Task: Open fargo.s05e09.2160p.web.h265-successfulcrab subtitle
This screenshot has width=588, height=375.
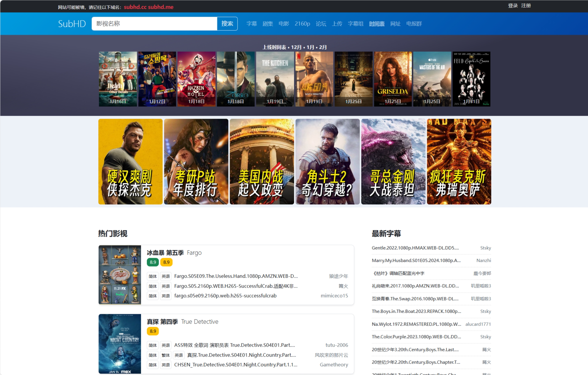Action: [225, 295]
